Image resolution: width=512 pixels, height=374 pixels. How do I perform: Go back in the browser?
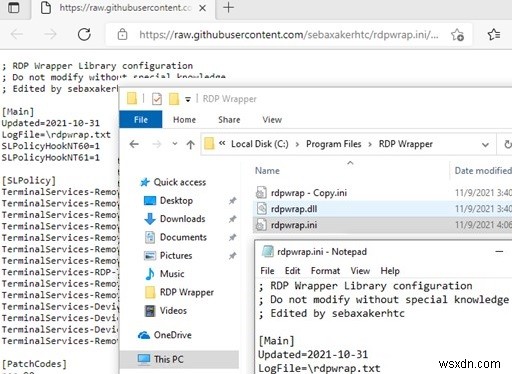pyautogui.click(x=17, y=34)
